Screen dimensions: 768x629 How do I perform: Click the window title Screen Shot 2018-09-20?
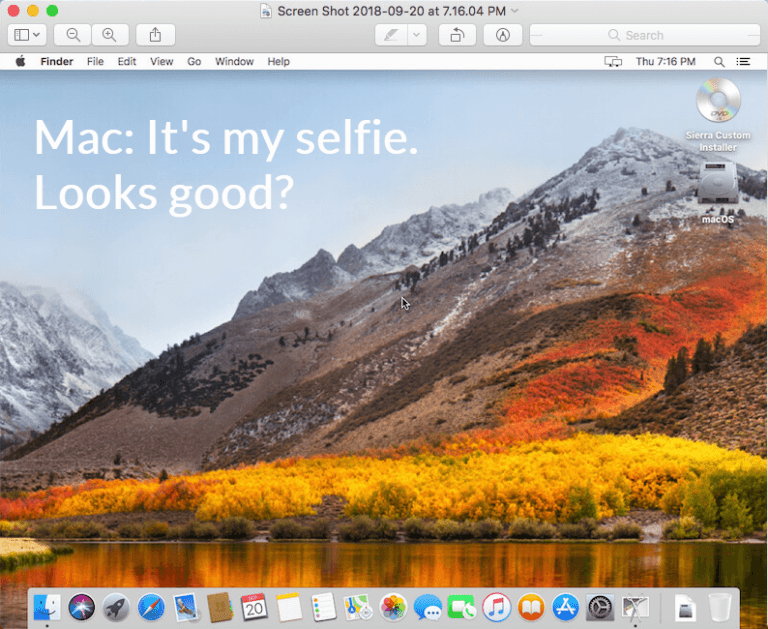click(391, 11)
